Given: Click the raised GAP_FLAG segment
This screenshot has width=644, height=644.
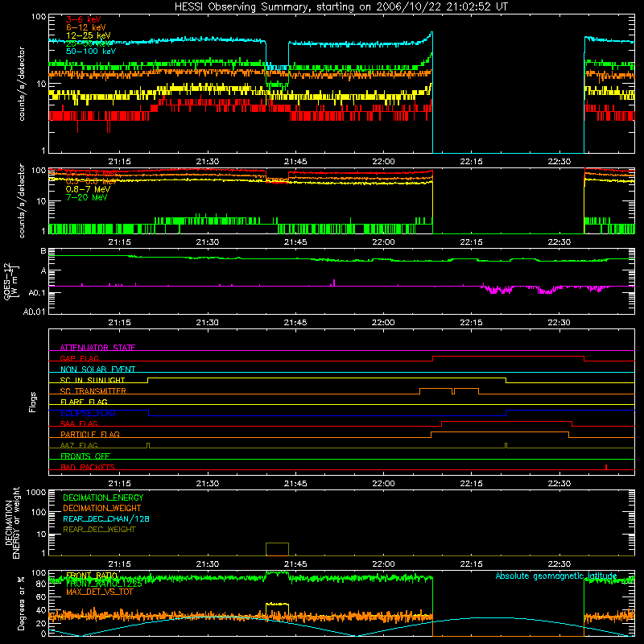Looking at the screenshot, I should [x=508, y=357].
